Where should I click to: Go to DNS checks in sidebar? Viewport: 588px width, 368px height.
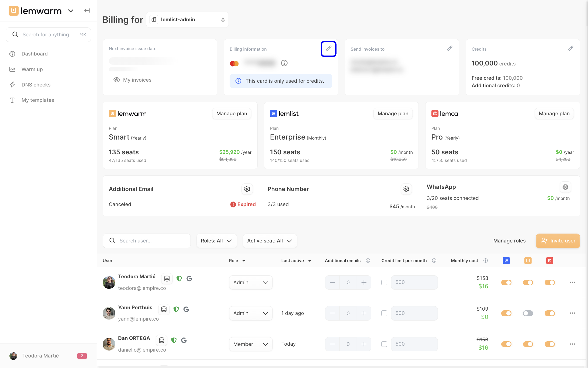[x=36, y=85]
